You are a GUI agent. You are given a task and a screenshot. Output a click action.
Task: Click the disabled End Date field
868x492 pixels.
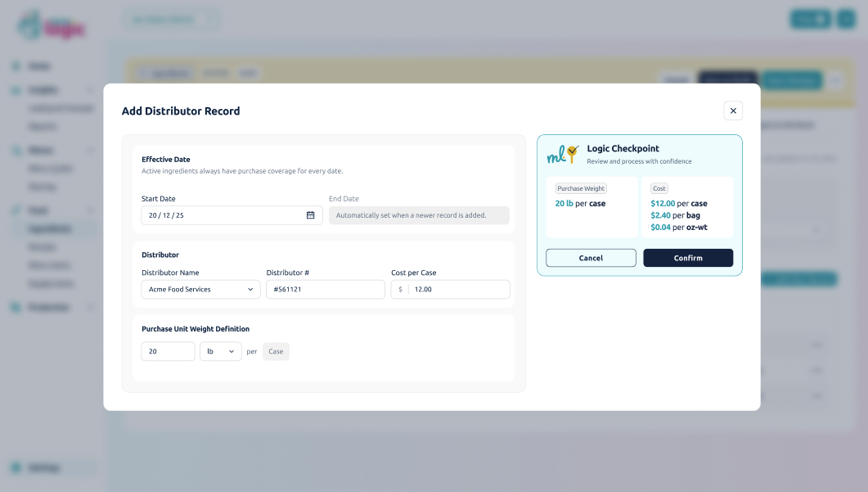419,215
